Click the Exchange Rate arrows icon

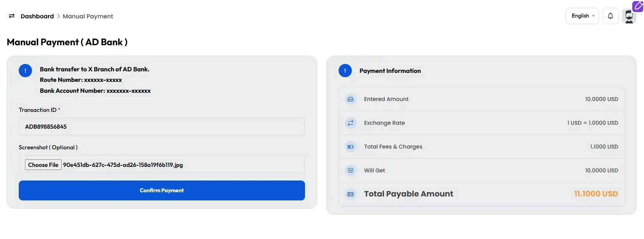[x=351, y=123]
